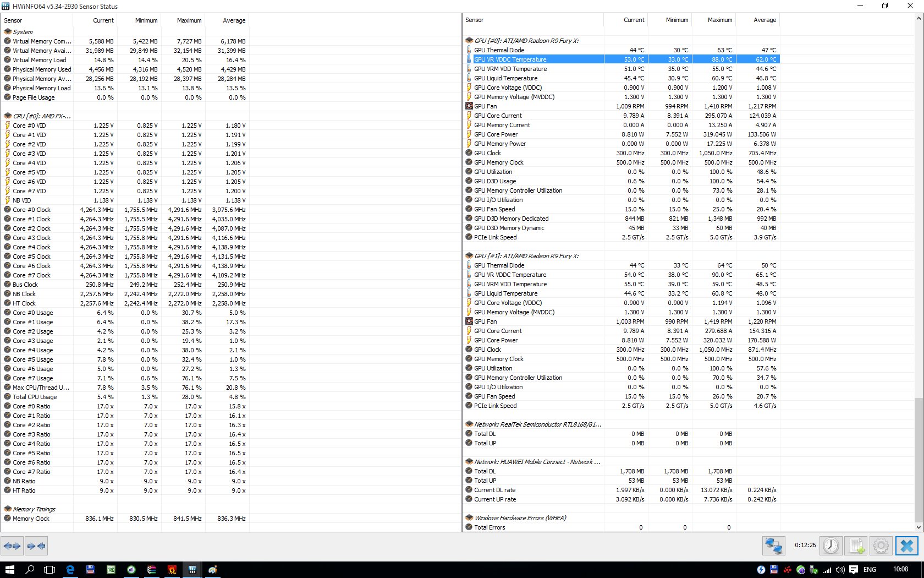Viewport: 924px width, 578px height.
Task: Reset min/max values with the clock button
Action: [x=831, y=546]
